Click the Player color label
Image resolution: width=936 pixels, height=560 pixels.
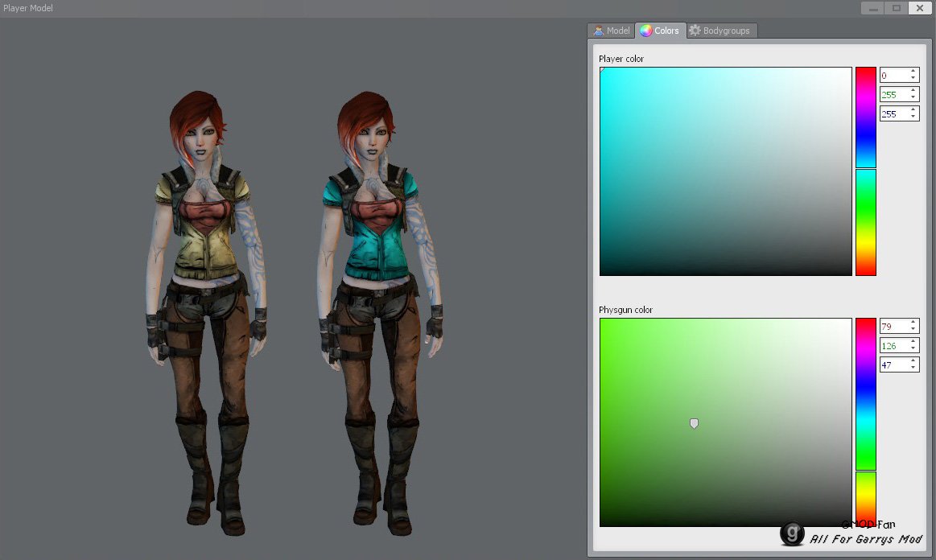[x=621, y=59]
